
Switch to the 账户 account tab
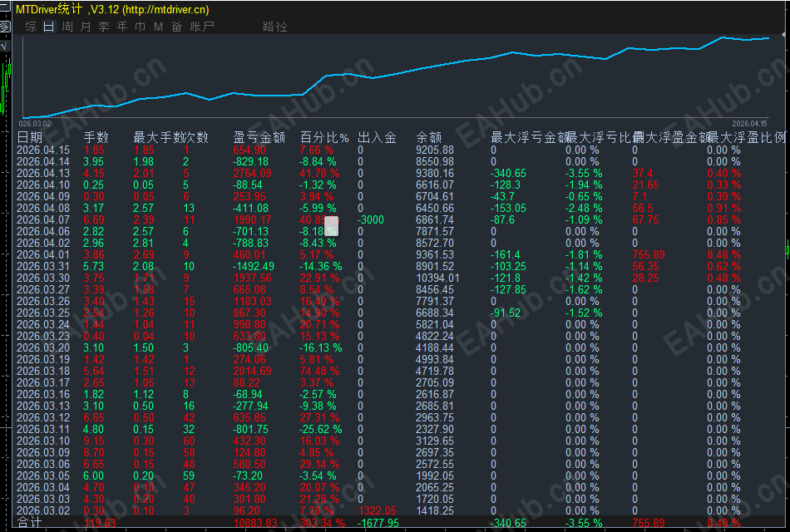point(202,27)
